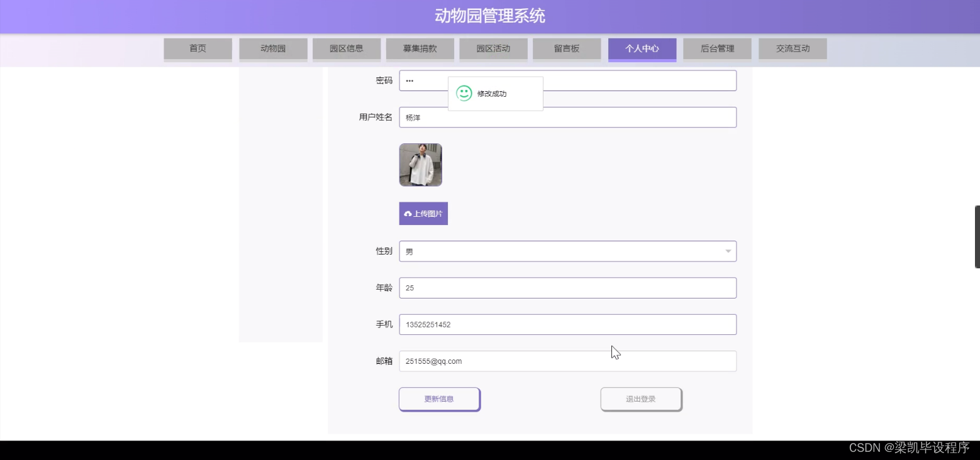Select the 个人中心 tab
Image resolution: width=980 pixels, height=460 pixels.
click(642, 49)
